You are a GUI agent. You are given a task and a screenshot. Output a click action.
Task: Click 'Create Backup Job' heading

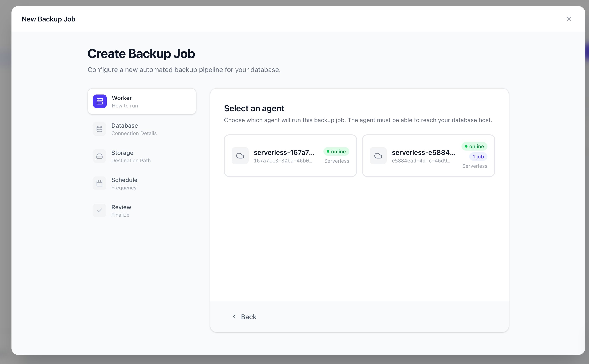pyautogui.click(x=141, y=54)
